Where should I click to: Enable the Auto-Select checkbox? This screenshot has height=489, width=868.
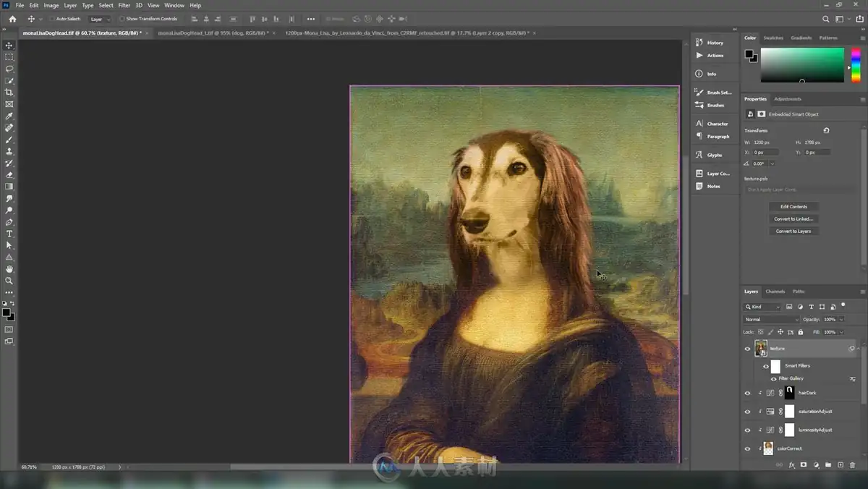coord(52,19)
